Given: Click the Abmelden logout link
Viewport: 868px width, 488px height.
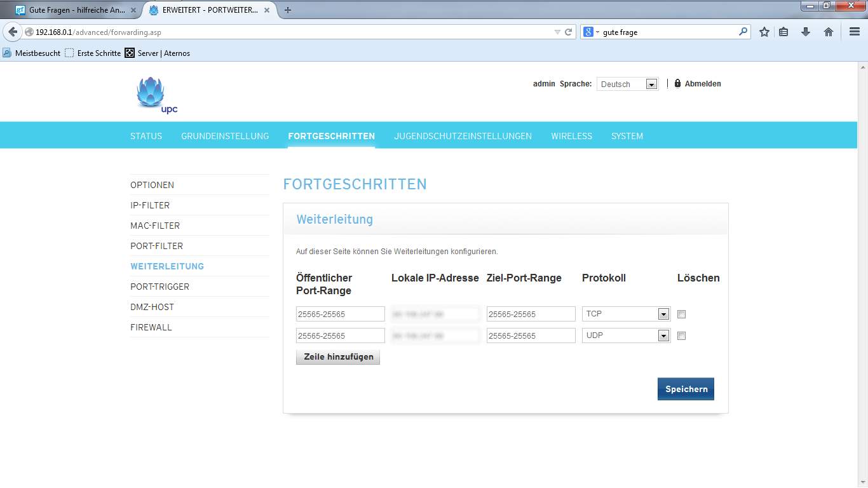Looking at the screenshot, I should (x=703, y=83).
